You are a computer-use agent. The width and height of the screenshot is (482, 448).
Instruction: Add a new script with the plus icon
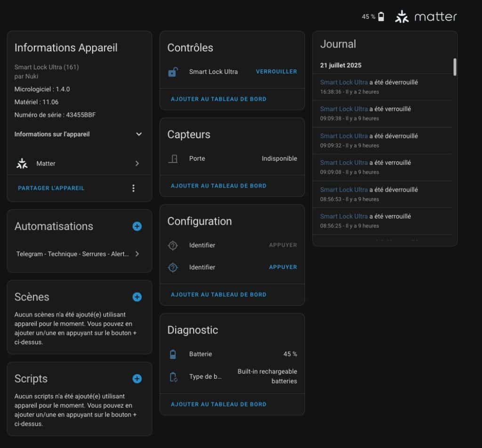pyautogui.click(x=137, y=379)
